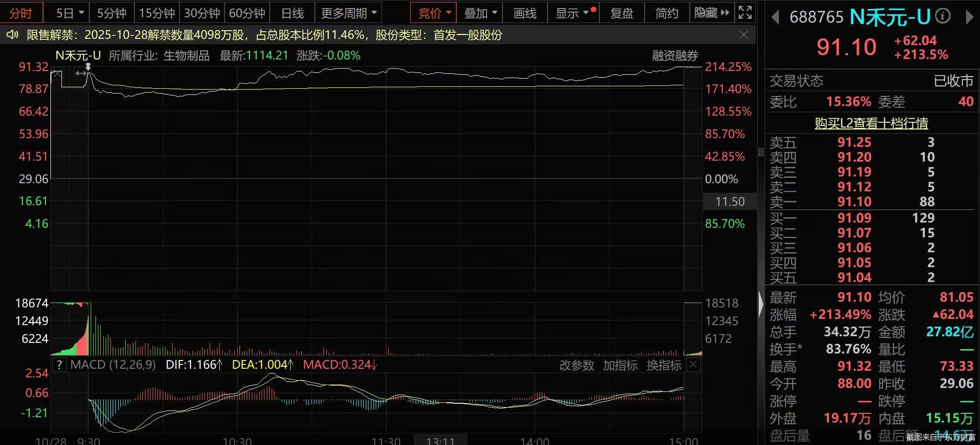Image resolution: width=980 pixels, height=445 pixels.
Task: Switch to the 日线 daily chart tab
Action: 292,13
